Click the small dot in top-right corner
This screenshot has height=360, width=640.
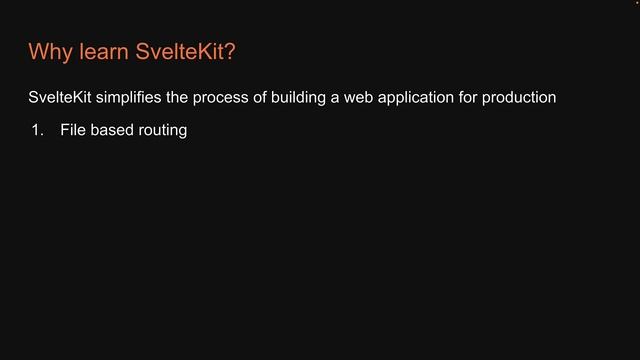[637, 2]
